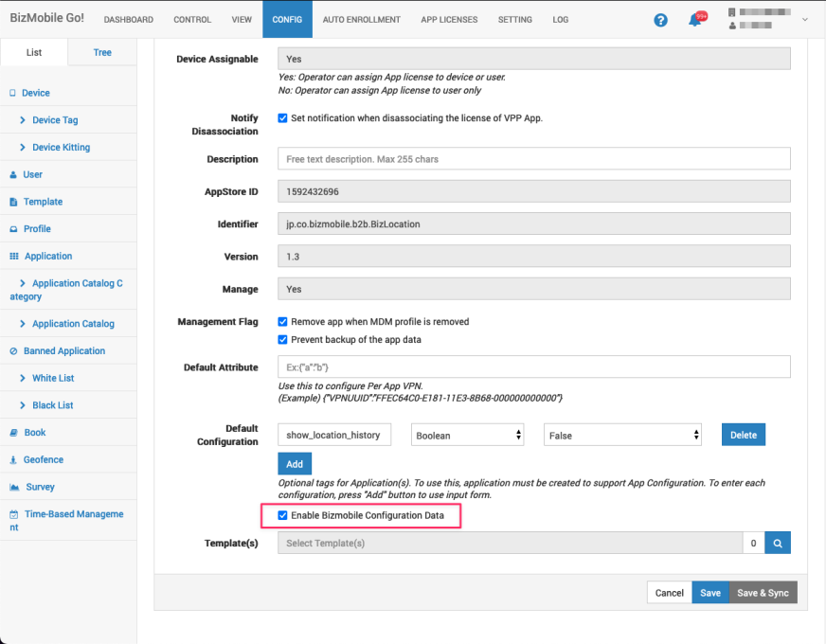This screenshot has height=644, width=826.
Task: Click the Geofence icon in sidebar
Action: click(13, 460)
